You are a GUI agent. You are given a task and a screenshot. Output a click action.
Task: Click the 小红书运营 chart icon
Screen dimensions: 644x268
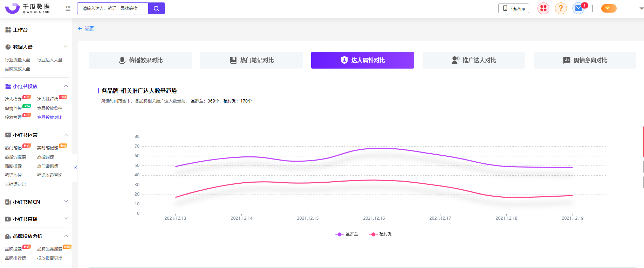tap(8, 135)
